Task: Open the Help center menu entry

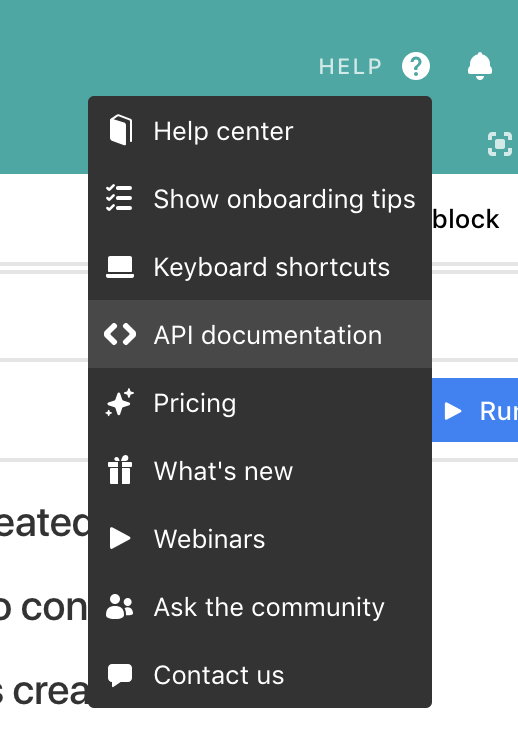Action: pyautogui.click(x=260, y=130)
